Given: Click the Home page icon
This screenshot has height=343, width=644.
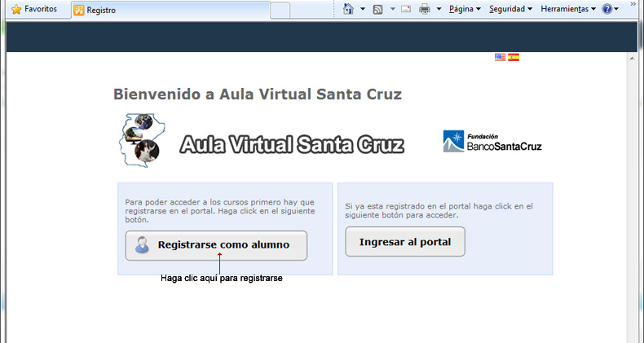Looking at the screenshot, I should pyautogui.click(x=348, y=9).
